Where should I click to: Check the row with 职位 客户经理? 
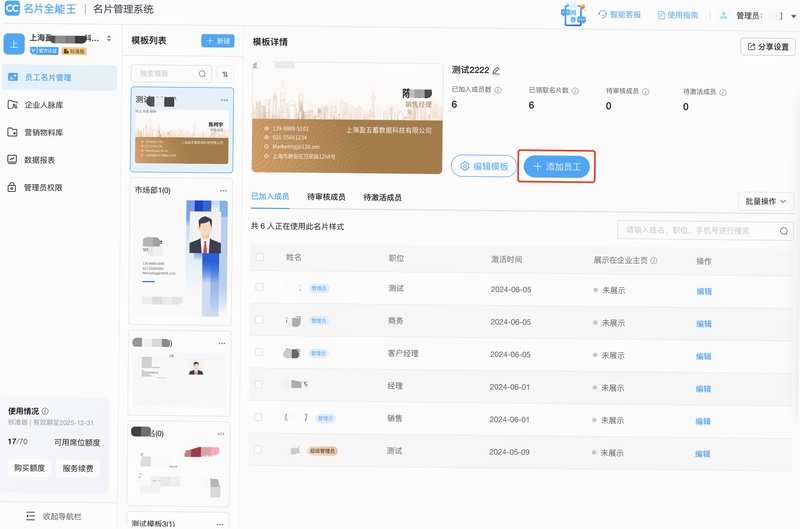point(259,352)
